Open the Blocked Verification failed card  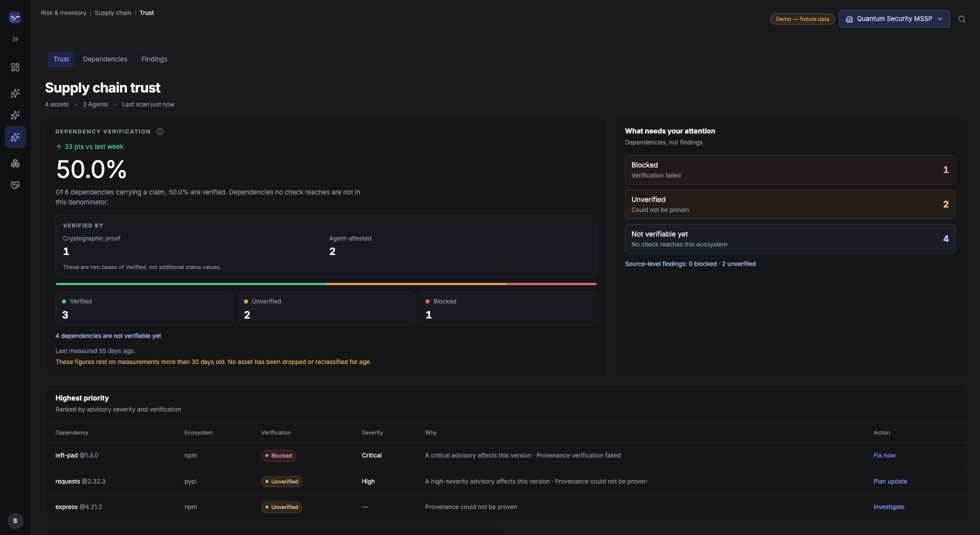tap(790, 170)
